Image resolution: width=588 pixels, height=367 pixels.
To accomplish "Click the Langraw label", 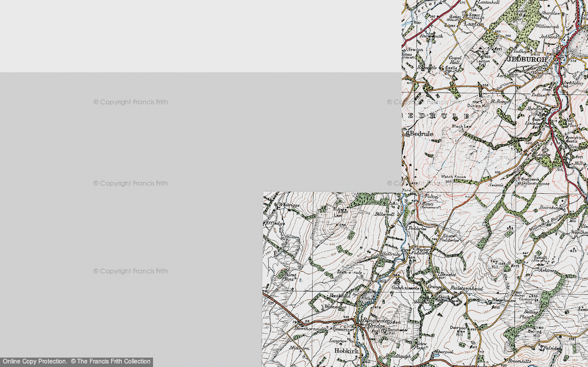I will (337, 341).
